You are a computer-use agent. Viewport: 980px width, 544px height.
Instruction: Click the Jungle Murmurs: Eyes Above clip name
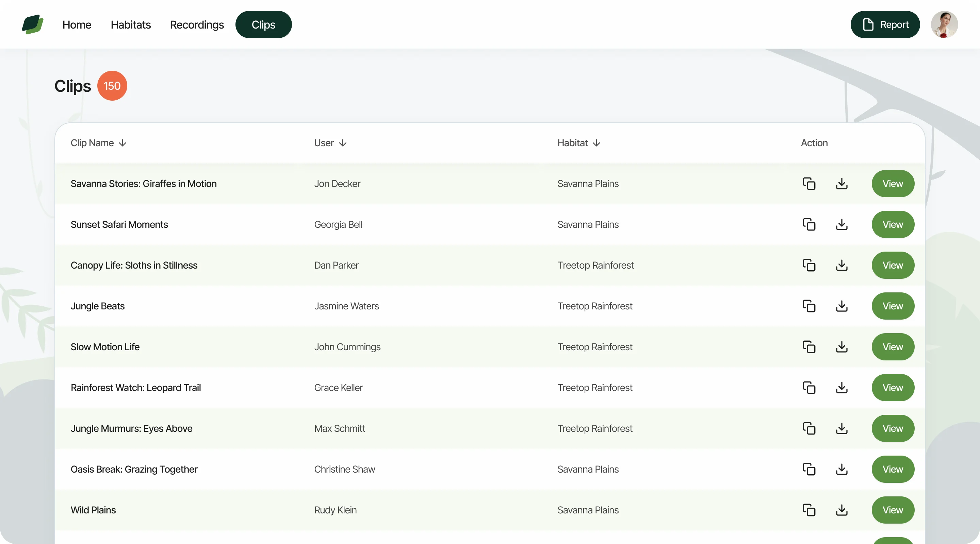[x=132, y=428]
